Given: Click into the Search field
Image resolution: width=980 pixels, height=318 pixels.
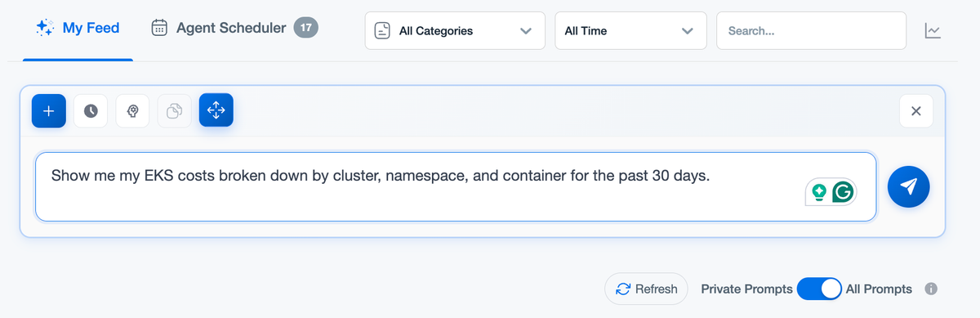Looking at the screenshot, I should (811, 31).
